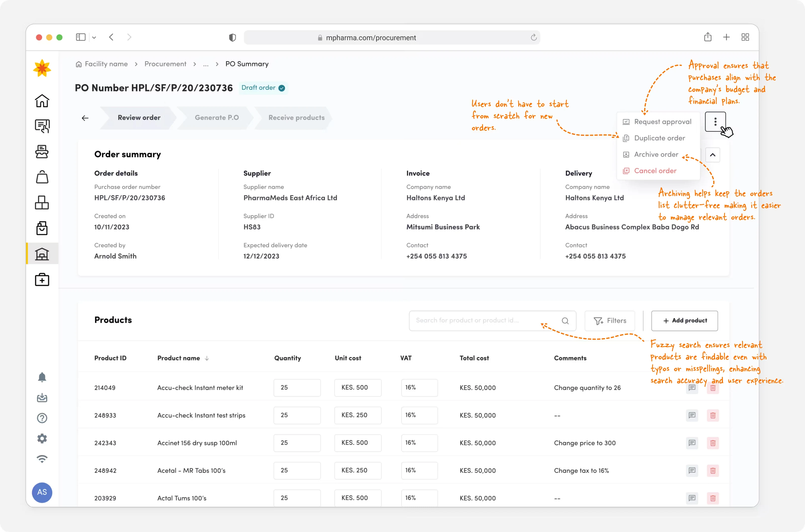Click the back arrow beside Review order
Image resolution: width=805 pixels, height=532 pixels.
click(x=85, y=118)
